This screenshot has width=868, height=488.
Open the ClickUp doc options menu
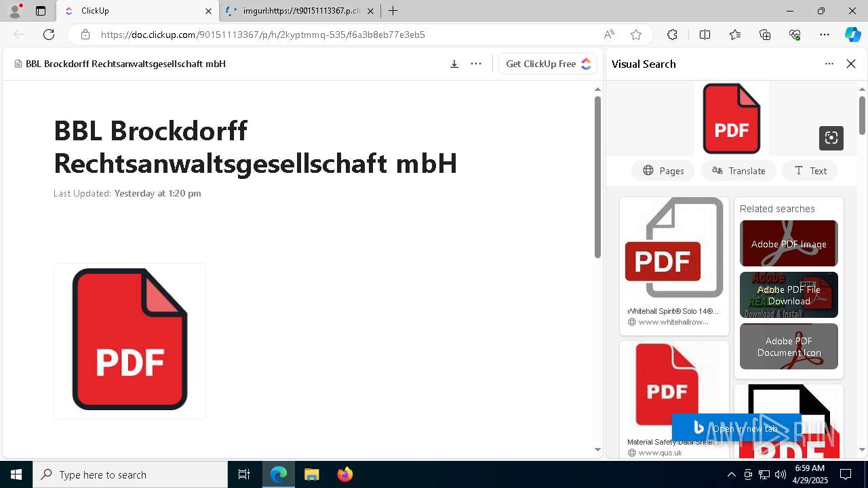[476, 64]
